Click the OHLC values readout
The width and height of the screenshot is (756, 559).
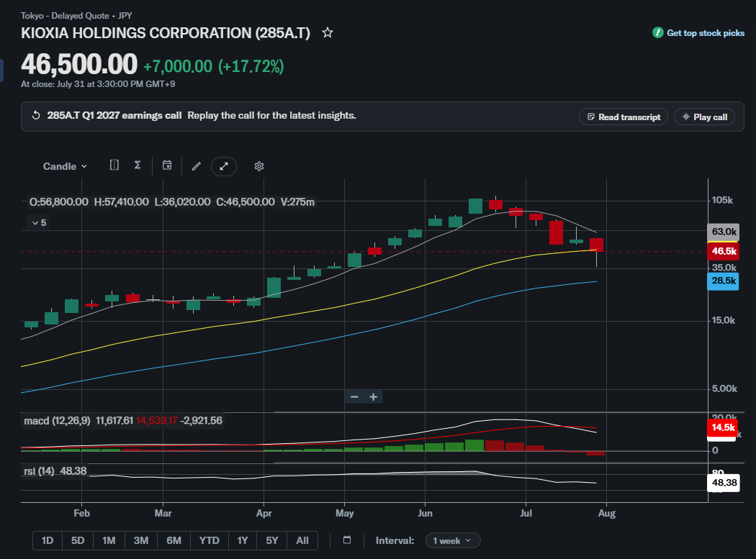click(x=171, y=202)
